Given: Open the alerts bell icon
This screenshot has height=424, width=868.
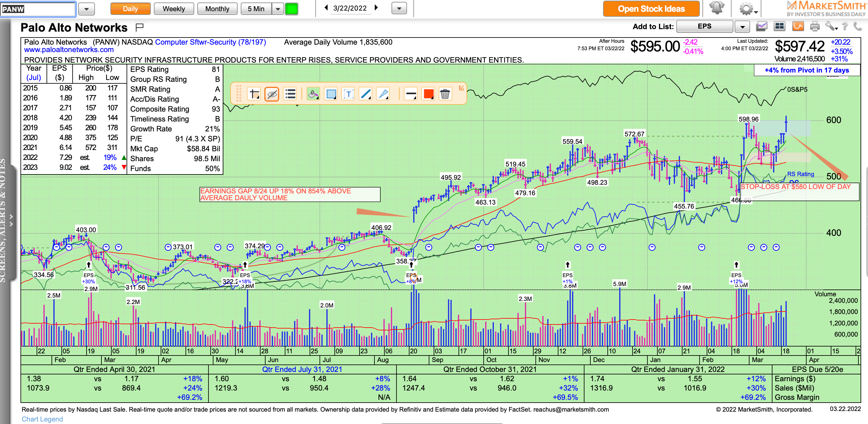Looking at the screenshot, I should tap(717, 8).
